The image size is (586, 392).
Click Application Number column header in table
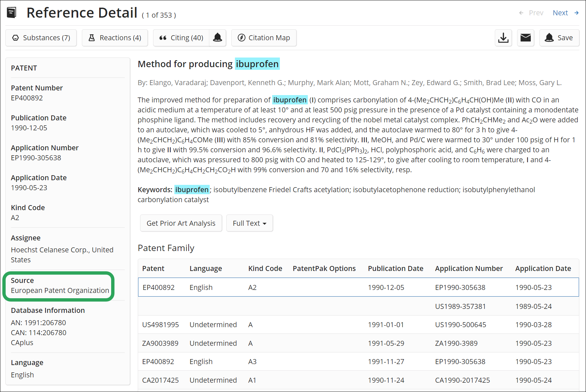(469, 268)
